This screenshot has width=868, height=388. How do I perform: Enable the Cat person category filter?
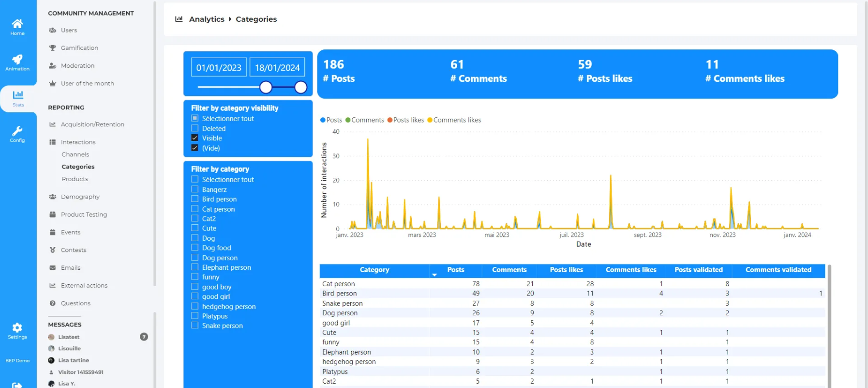click(x=195, y=209)
